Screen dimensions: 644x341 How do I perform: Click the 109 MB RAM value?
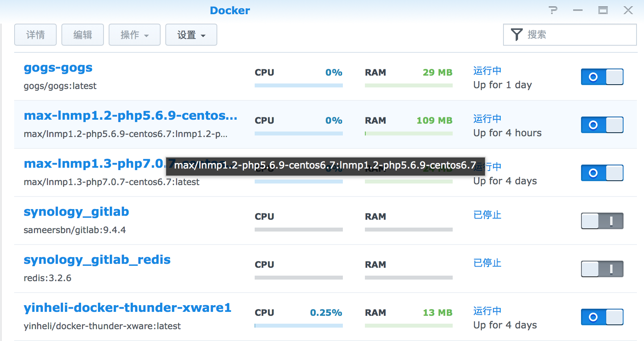coord(435,120)
